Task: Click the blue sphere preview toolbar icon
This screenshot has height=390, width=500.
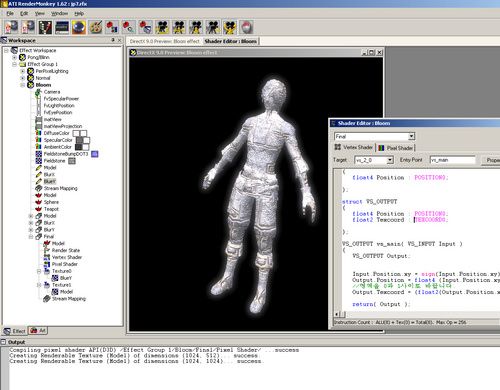Action: pos(79,27)
